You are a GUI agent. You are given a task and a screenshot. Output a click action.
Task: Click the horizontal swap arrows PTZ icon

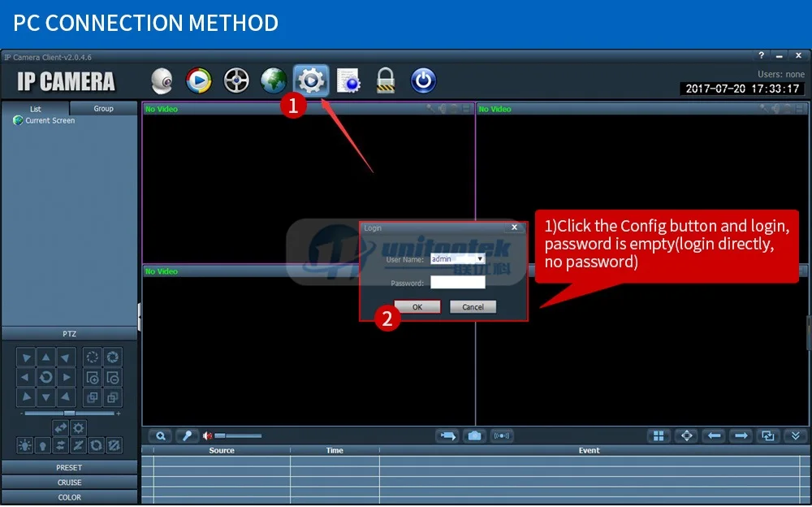click(61, 445)
